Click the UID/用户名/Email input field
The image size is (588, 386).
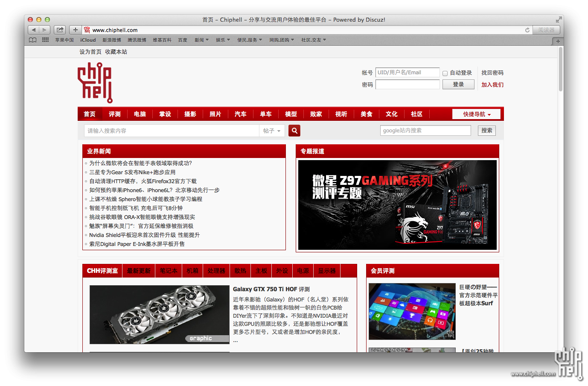pos(408,73)
